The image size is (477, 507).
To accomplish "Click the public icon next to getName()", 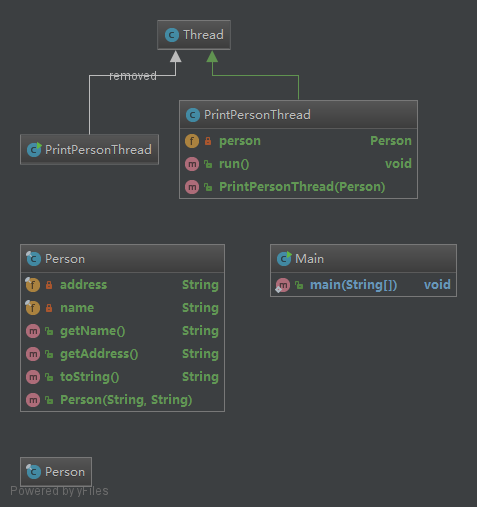I will tap(49, 331).
